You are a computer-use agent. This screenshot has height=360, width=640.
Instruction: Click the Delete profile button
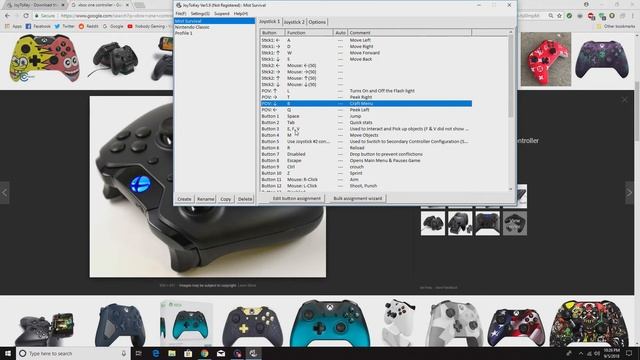245,199
